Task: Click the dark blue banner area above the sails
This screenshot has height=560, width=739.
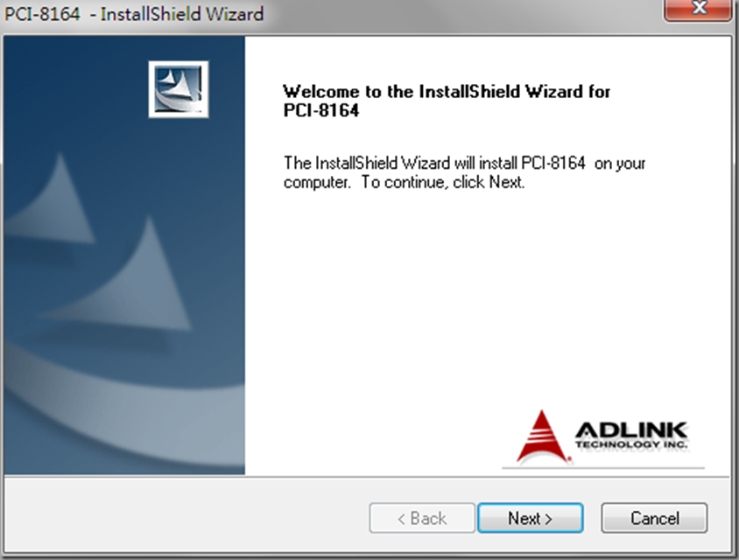Action: 79,87
